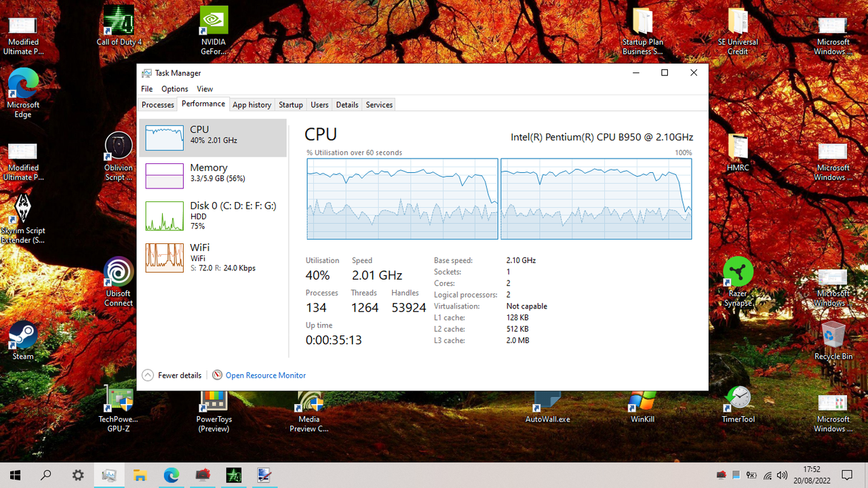Collapse view with Fewer details
This screenshot has width=868, height=488.
pos(172,375)
